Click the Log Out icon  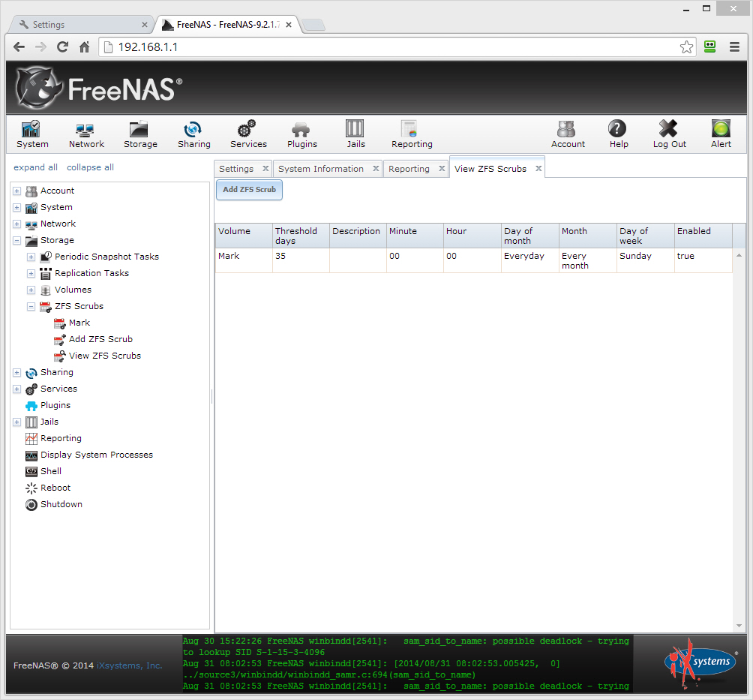coord(669,134)
